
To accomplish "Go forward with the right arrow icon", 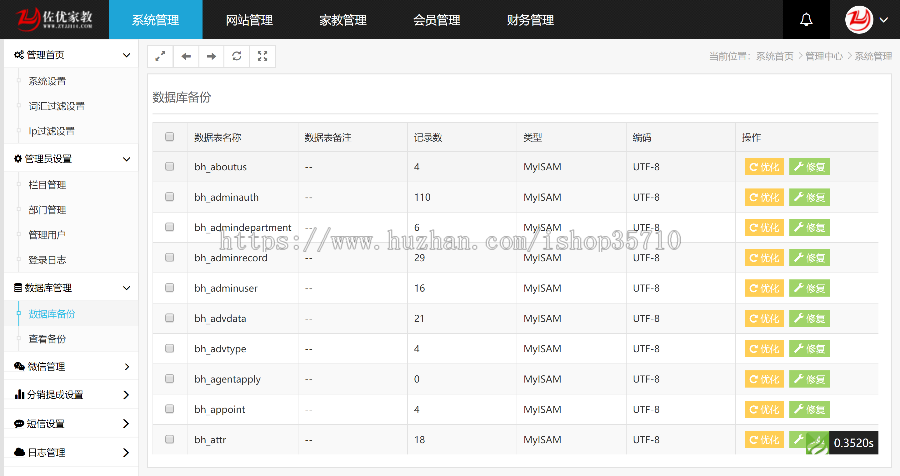I will click(x=211, y=56).
